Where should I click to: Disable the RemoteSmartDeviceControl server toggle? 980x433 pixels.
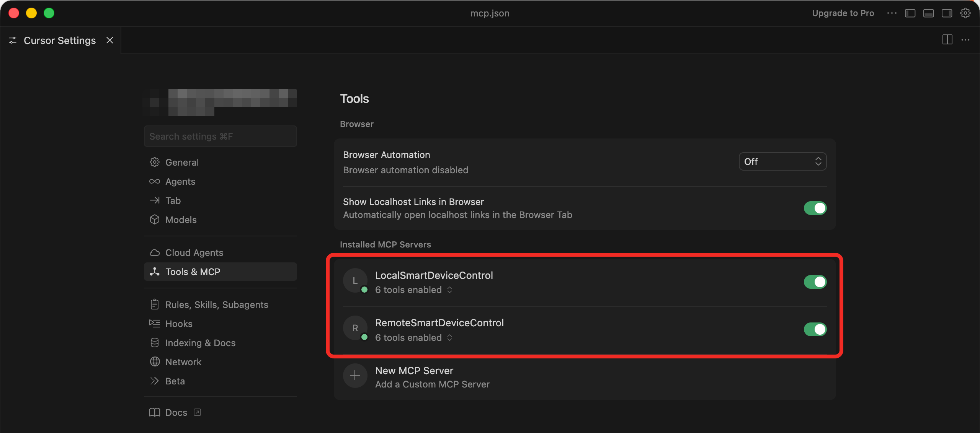pos(815,329)
